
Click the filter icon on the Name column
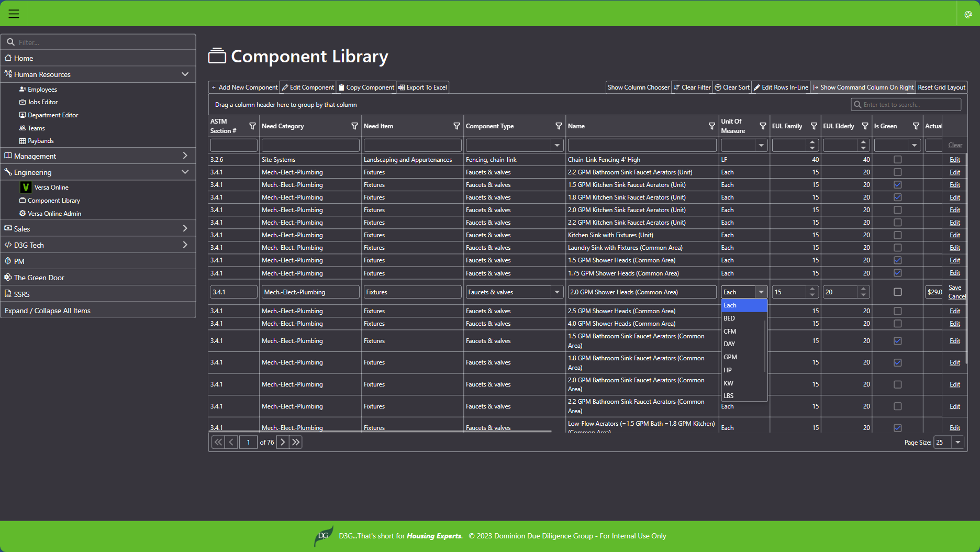point(711,126)
